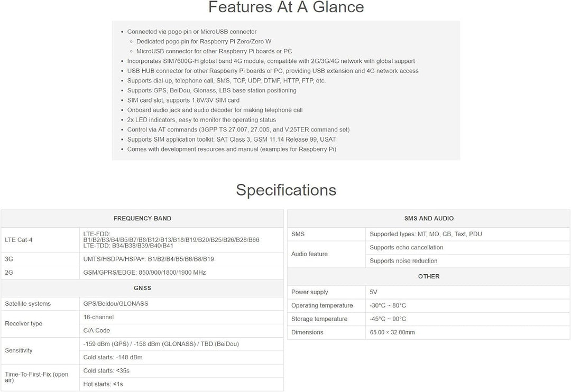Click the "Features At A Glance" heading
This screenshot has height=392, width=571.
click(x=285, y=7)
